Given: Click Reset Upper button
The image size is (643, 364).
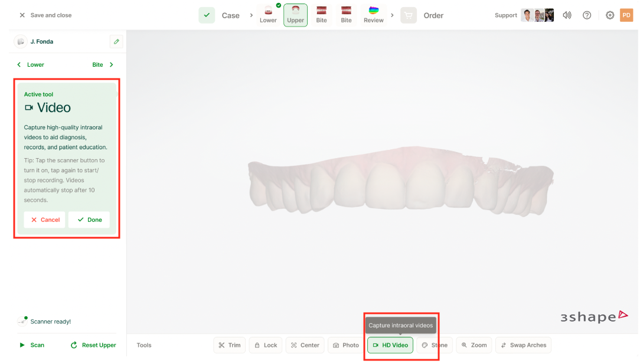Looking at the screenshot, I should [93, 345].
